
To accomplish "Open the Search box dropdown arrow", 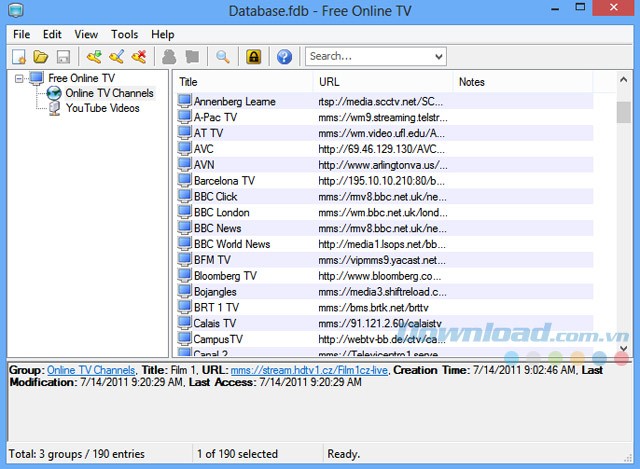I will 439,56.
